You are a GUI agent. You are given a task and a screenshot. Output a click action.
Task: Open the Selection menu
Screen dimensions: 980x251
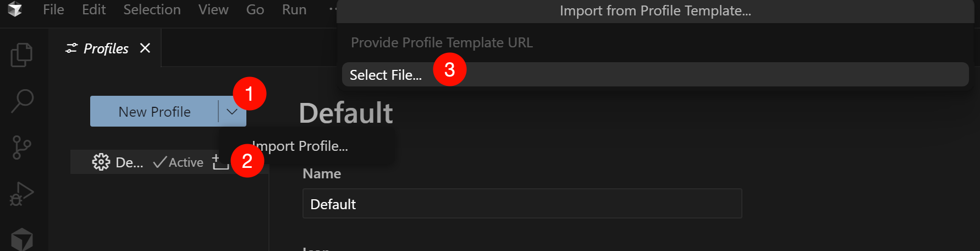pos(152,9)
